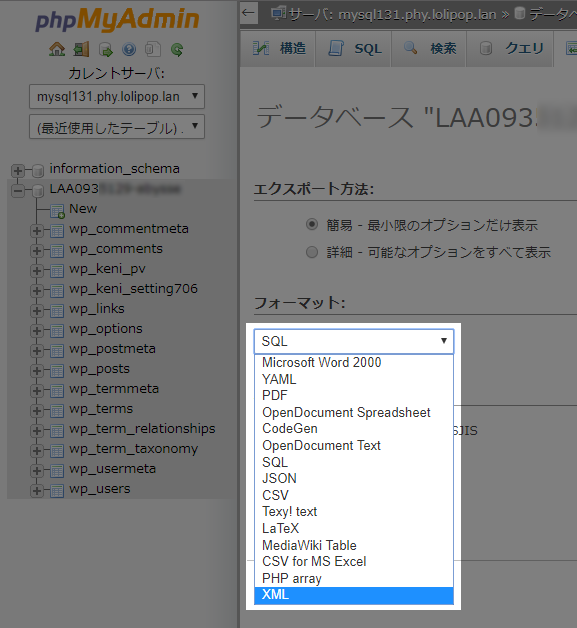Click database icon beside LAA093
577x628 pixels.
pos(38,191)
